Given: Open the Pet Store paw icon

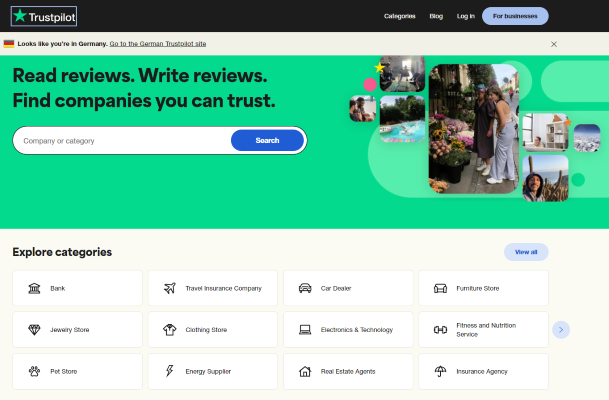Looking at the screenshot, I should (34, 371).
